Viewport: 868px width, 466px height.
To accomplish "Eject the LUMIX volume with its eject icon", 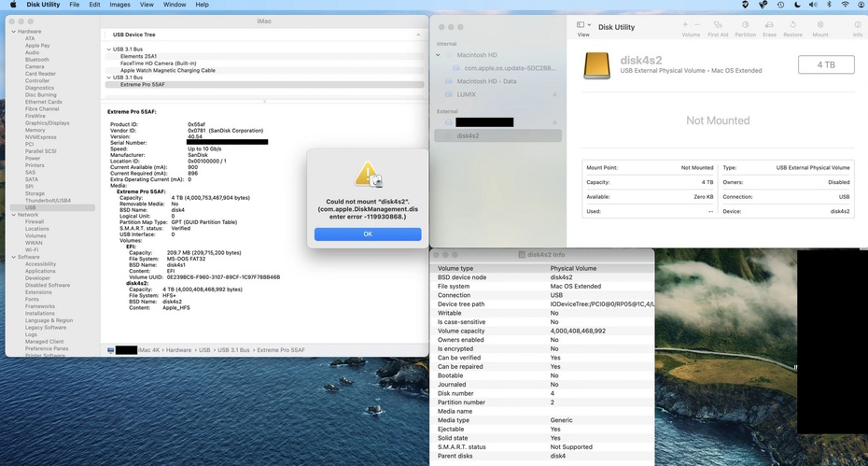I will click(554, 94).
